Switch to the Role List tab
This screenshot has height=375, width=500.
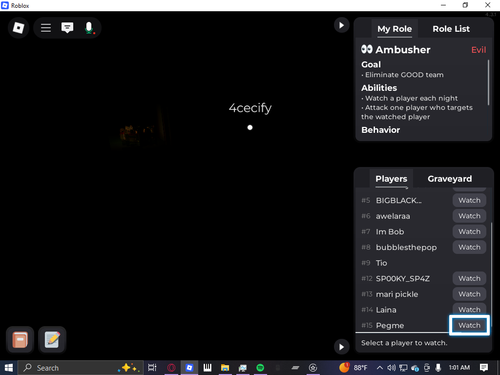[x=451, y=29]
